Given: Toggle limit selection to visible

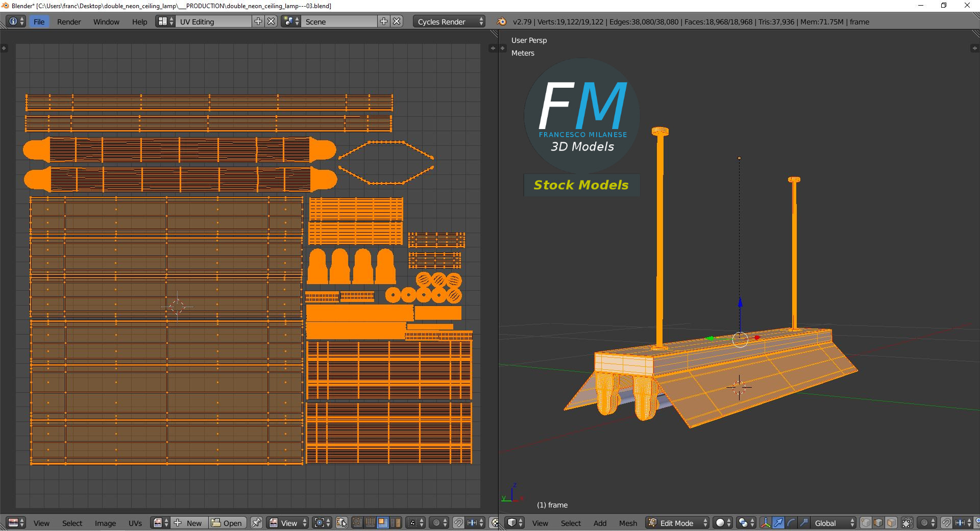Looking at the screenshot, I should pos(907,523).
